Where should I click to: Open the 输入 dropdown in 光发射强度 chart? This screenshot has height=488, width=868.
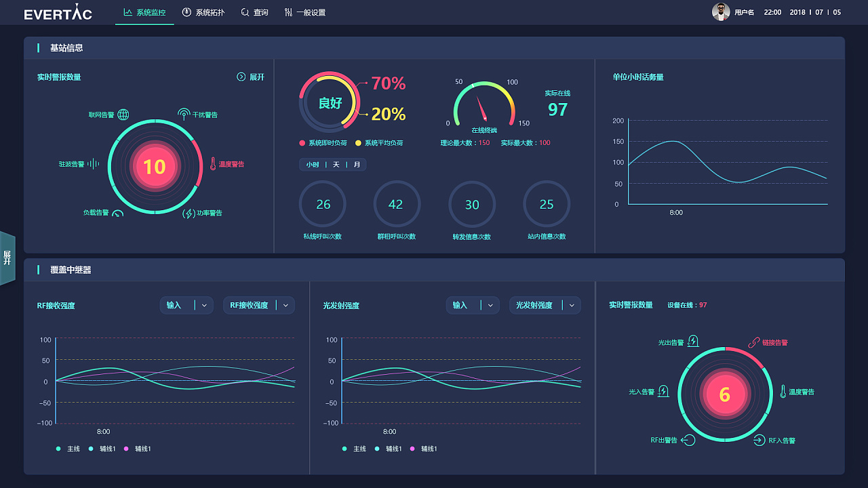[473, 305]
